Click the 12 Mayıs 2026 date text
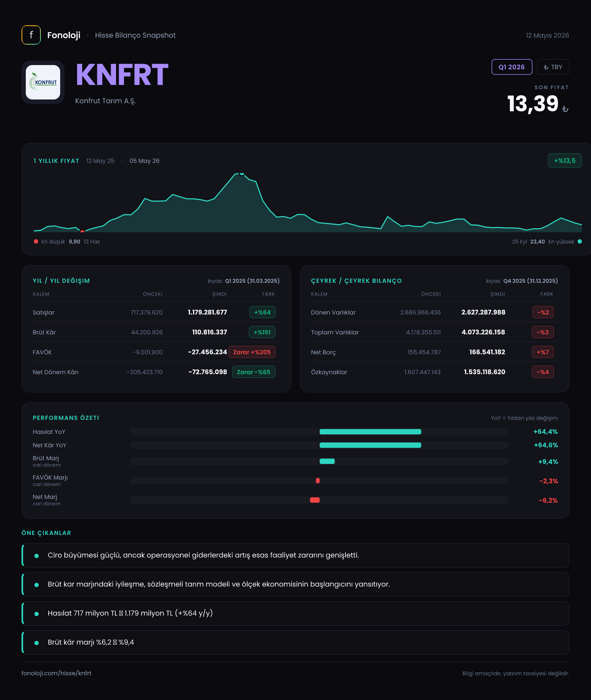The height and width of the screenshot is (700, 591). click(x=547, y=35)
